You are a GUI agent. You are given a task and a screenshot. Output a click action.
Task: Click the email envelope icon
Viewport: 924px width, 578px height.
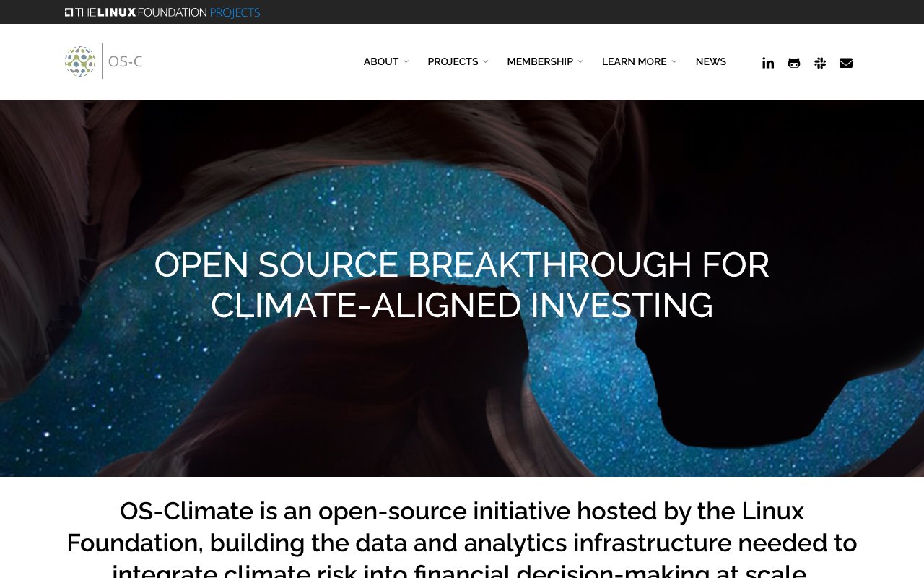pos(846,63)
